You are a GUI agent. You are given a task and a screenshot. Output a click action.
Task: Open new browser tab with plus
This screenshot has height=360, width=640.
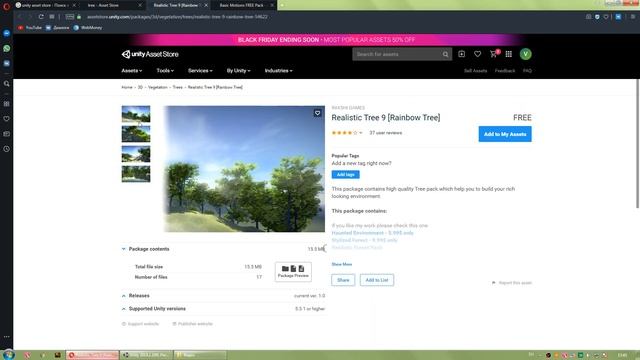point(282,5)
